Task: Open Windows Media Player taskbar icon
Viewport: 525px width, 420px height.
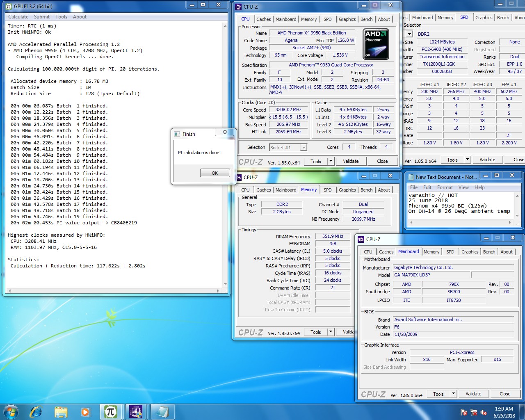Action: [85, 412]
